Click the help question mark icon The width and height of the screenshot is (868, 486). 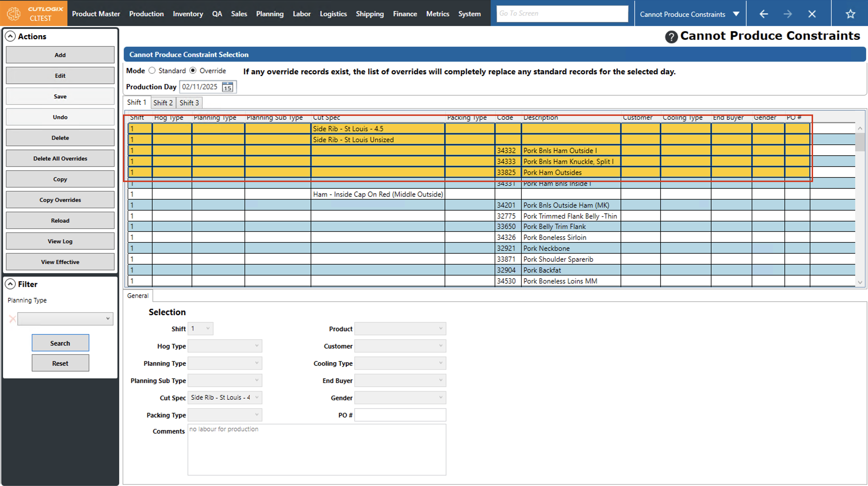[671, 37]
